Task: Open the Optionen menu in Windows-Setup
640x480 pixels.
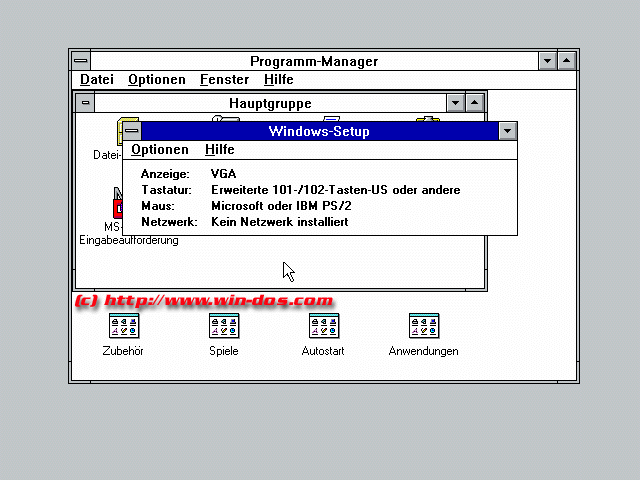Action: (159, 150)
